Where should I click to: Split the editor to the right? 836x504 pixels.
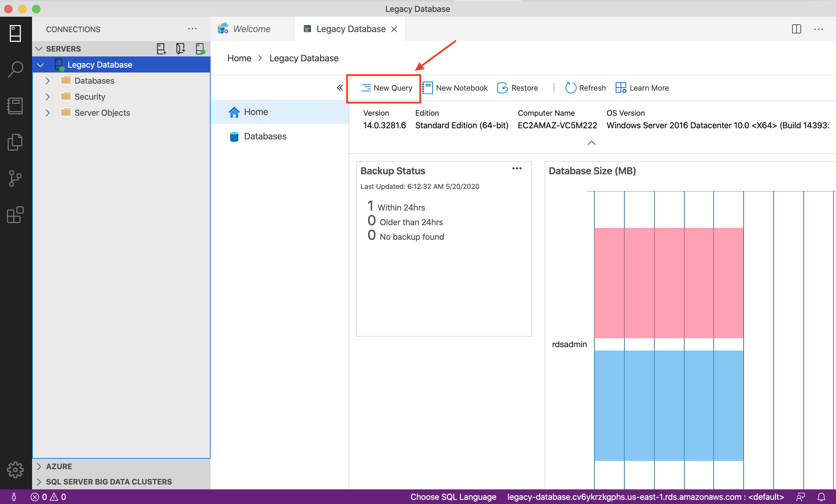[797, 29]
